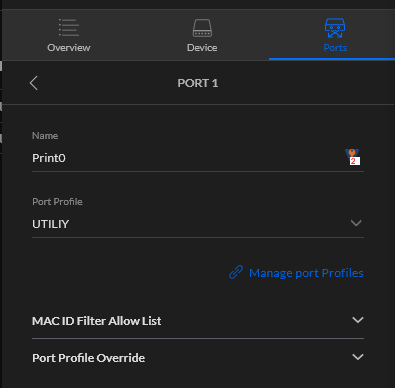Switch to the Device tab label
The image size is (395, 388).
click(202, 48)
